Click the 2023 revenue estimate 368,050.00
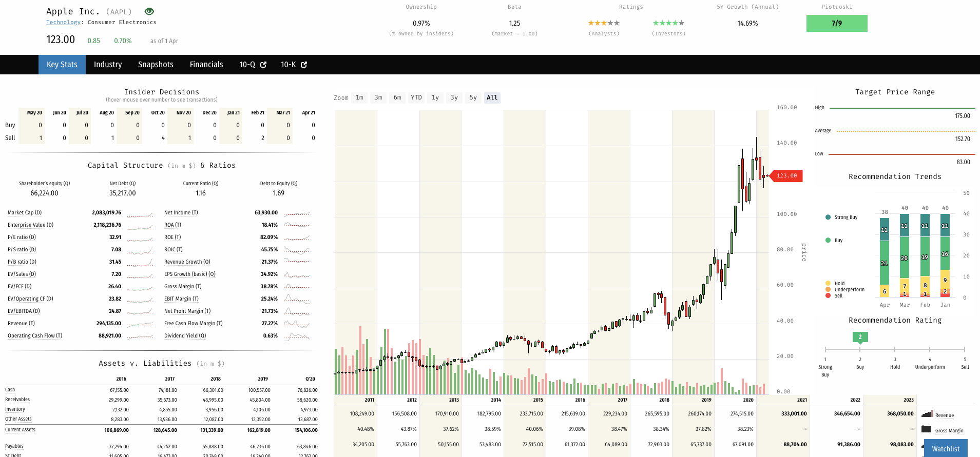The image size is (980, 457). (900, 414)
